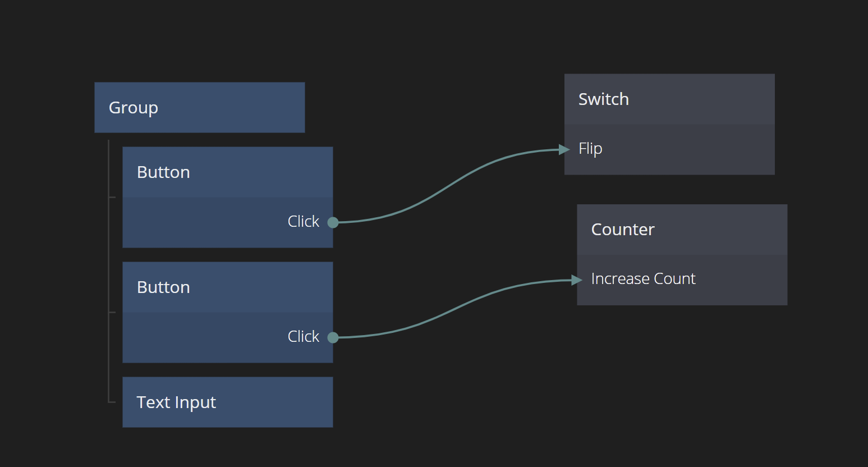Click the hierarchy connector beside Text Input
868x467 pixels.
(x=112, y=402)
